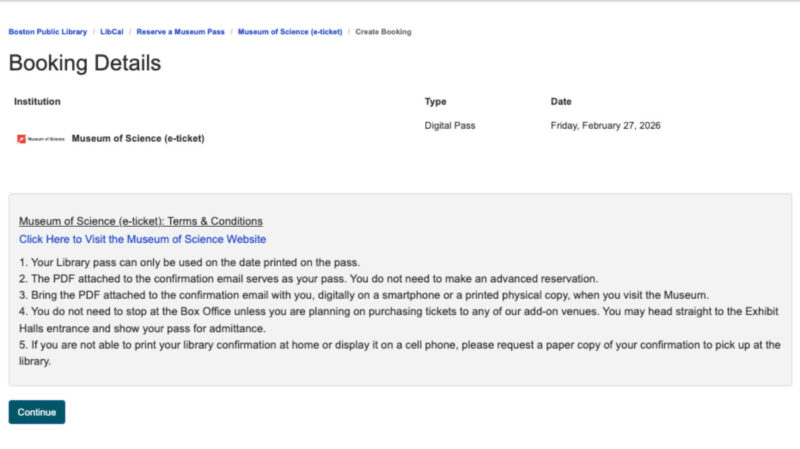
Task: Click the Institution column header
Action: point(37,102)
